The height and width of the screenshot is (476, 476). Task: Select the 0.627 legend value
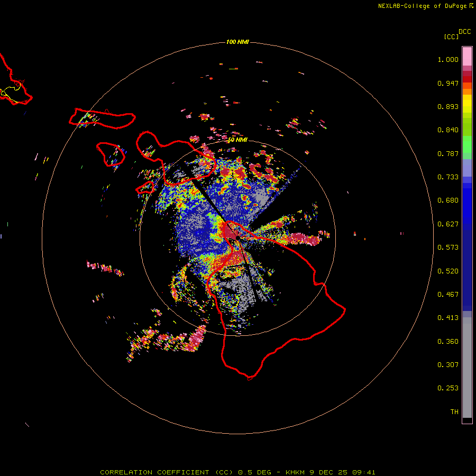pos(448,224)
